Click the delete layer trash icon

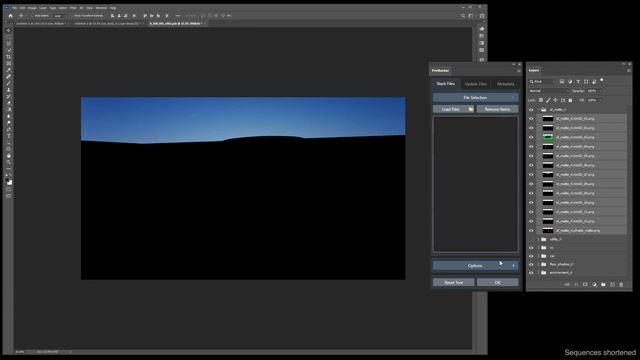click(621, 284)
